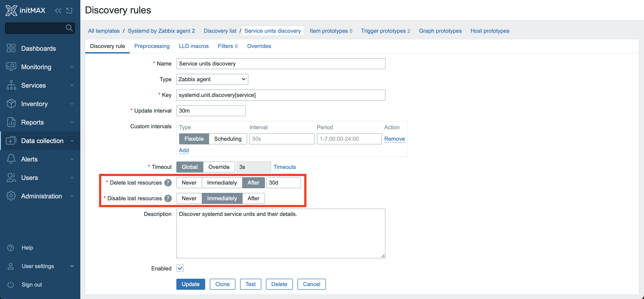Image resolution: width=644 pixels, height=299 pixels.
Task: Click the Services hierarchy icon
Action: tap(11, 85)
